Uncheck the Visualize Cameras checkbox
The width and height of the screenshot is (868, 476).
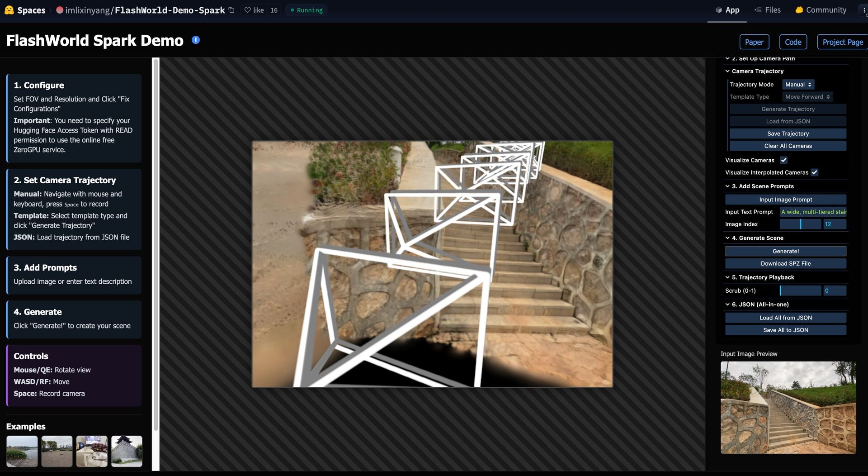tap(783, 160)
